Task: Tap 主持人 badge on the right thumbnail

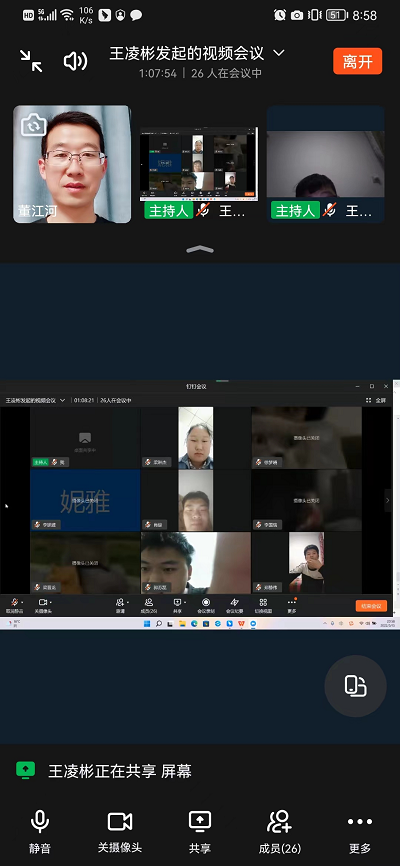Action: (x=295, y=210)
